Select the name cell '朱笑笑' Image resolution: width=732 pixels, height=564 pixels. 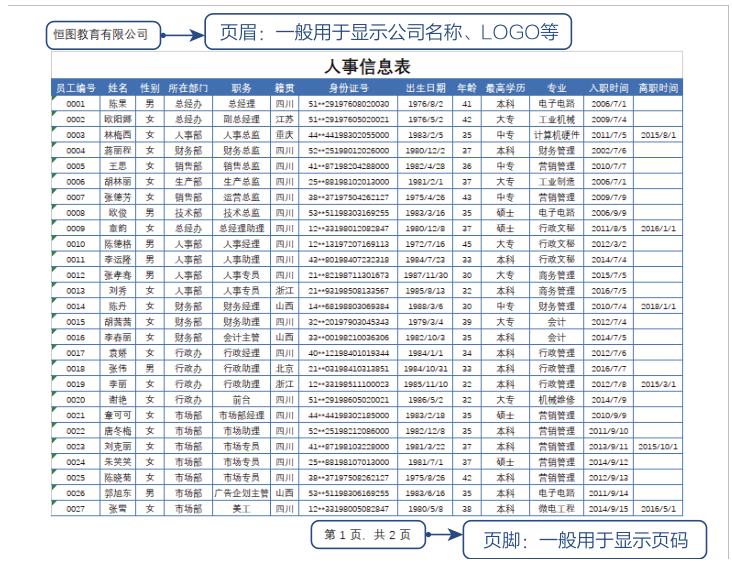click(x=118, y=462)
